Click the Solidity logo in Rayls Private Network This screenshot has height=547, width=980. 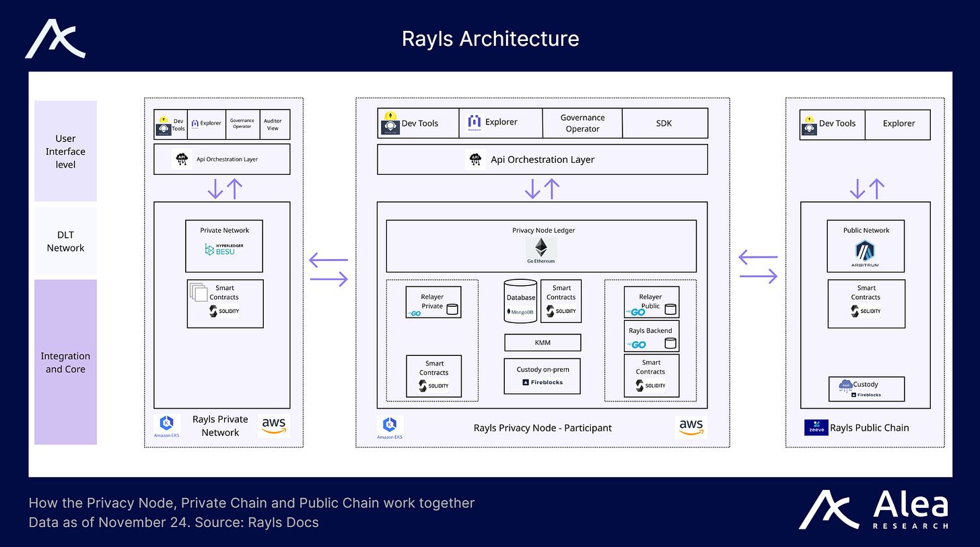[224, 311]
